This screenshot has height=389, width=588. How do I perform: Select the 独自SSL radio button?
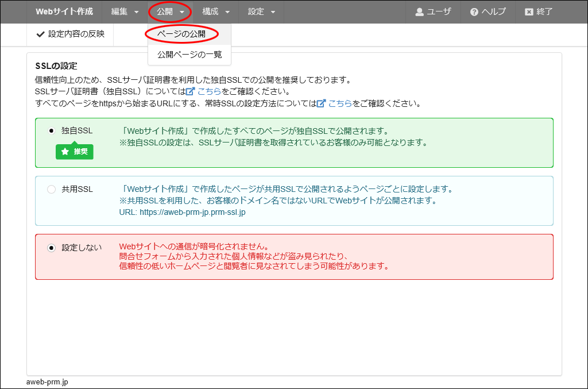(x=52, y=131)
